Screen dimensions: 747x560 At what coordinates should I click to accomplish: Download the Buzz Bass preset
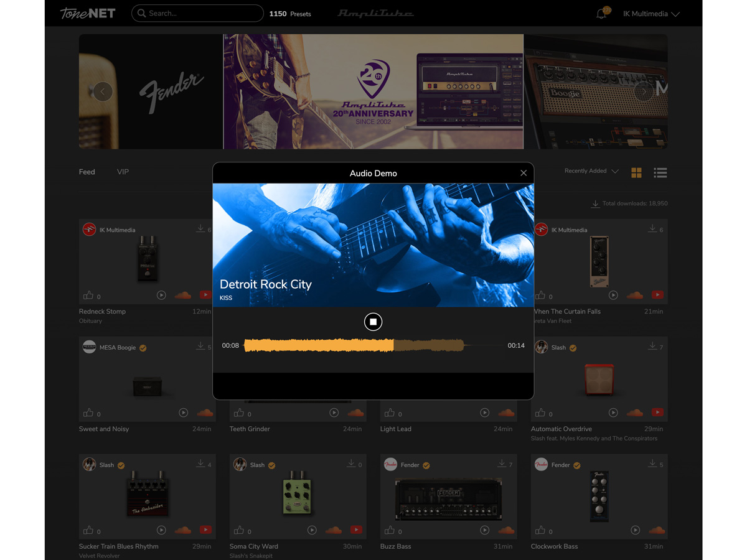(502, 464)
